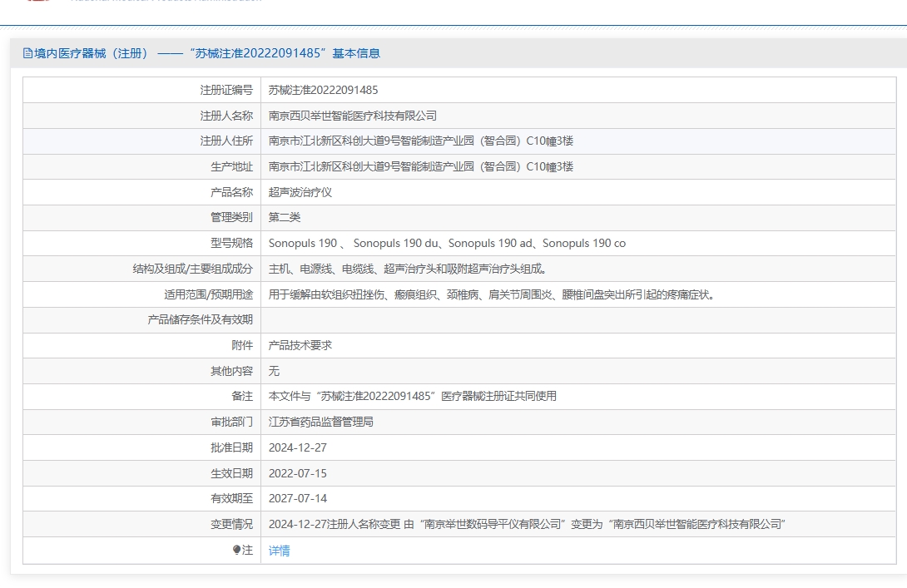The width and height of the screenshot is (907, 588).
Task: Click the change record text 注册人名称变更
Action: 527,524
